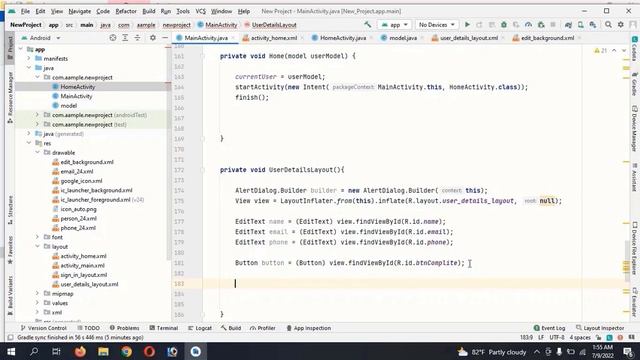Expand the mipmap folder
This screenshot has height=360, width=640.
click(x=38, y=293)
